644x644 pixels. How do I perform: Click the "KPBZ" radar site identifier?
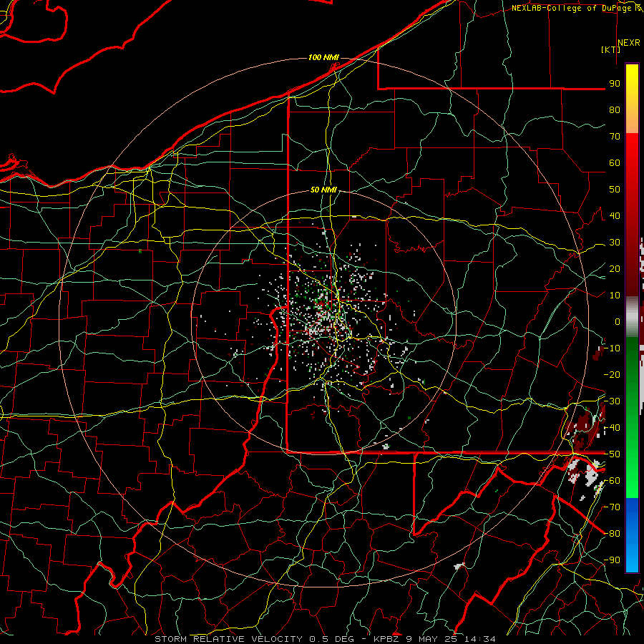pyautogui.click(x=386, y=639)
